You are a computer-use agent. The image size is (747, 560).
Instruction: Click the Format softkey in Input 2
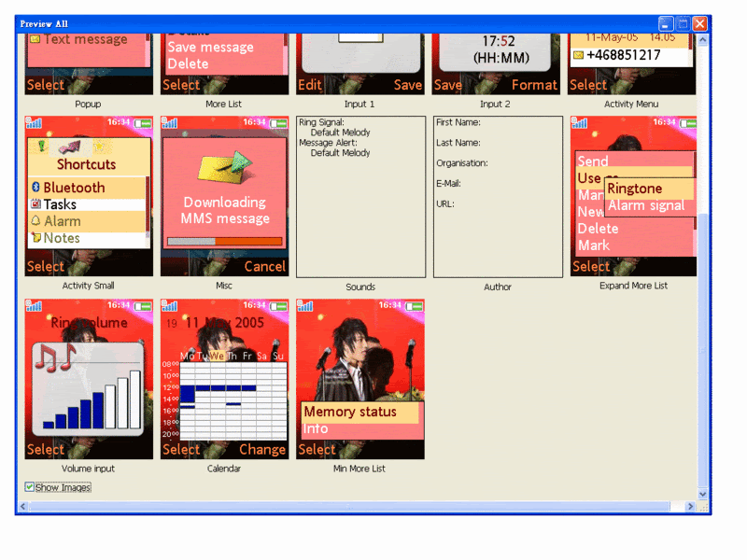click(534, 85)
